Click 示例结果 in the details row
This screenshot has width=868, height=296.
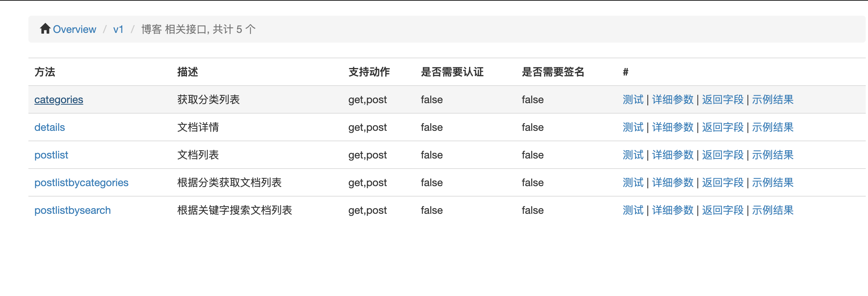773,127
